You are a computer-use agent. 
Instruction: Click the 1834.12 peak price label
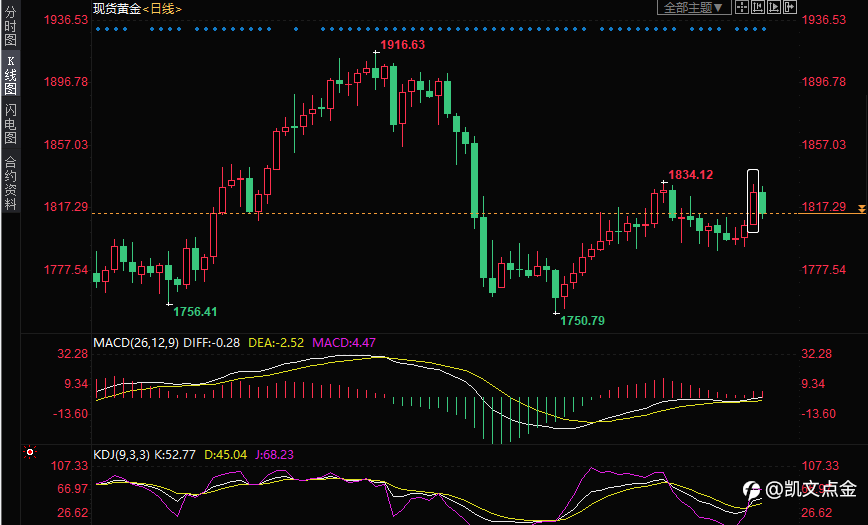pos(690,175)
